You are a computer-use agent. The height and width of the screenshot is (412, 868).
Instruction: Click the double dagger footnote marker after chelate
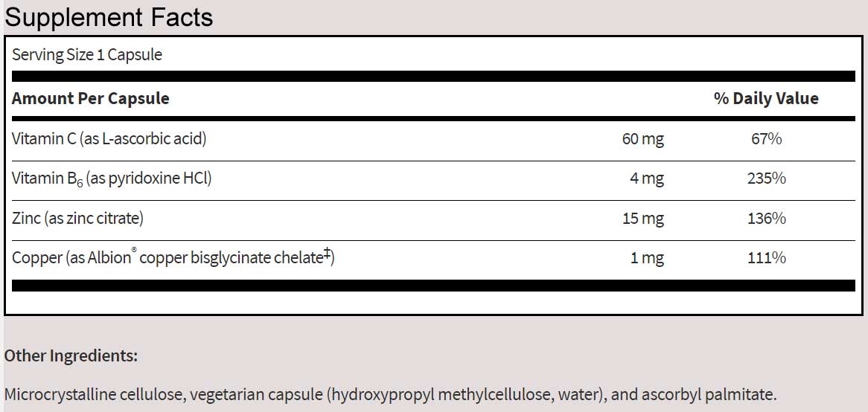coord(327,255)
